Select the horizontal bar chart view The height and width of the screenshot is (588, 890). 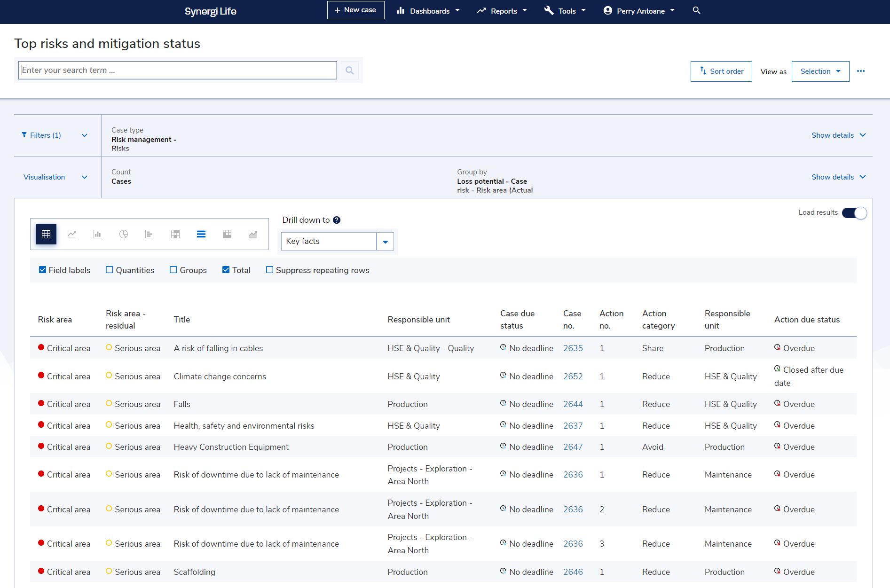click(150, 234)
